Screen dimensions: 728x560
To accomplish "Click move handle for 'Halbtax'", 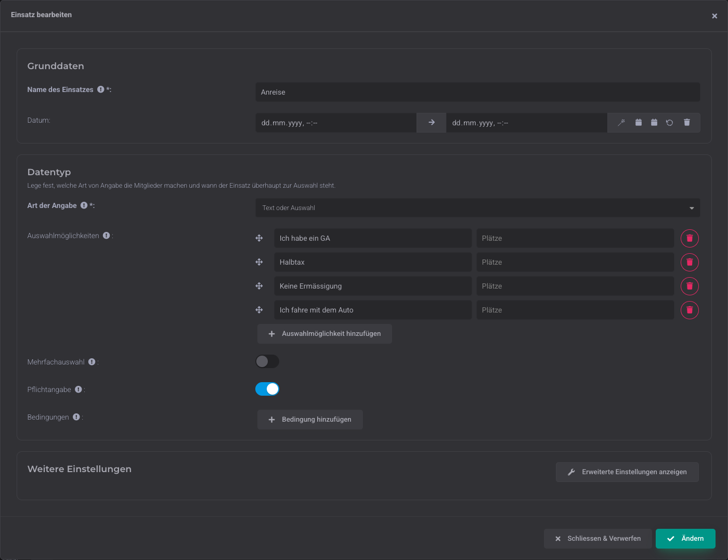I will point(259,262).
